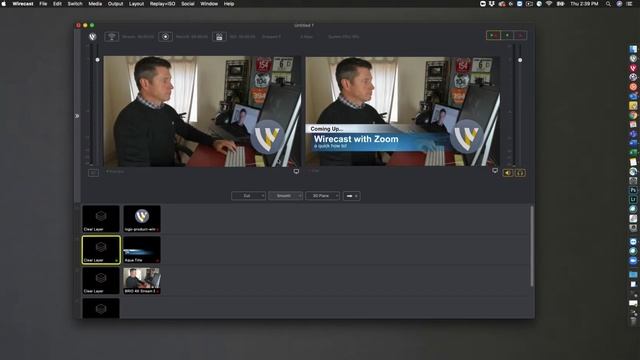Start recording with the Record icon
Image resolution: width=640 pixels, height=360 pixels.
point(165,36)
